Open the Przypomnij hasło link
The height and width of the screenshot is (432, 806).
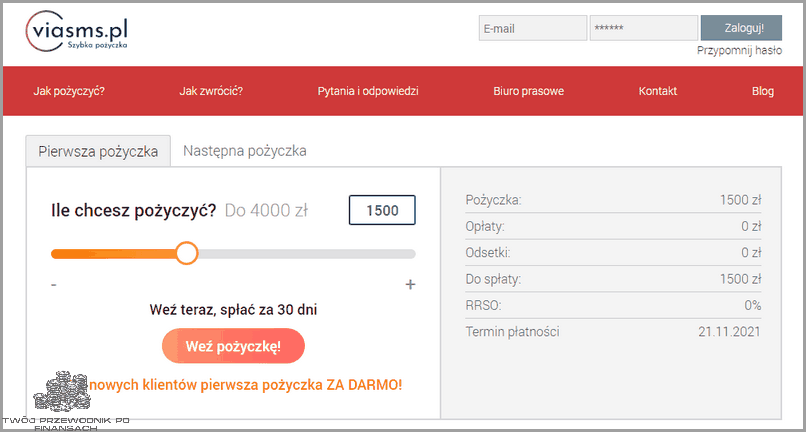click(739, 50)
